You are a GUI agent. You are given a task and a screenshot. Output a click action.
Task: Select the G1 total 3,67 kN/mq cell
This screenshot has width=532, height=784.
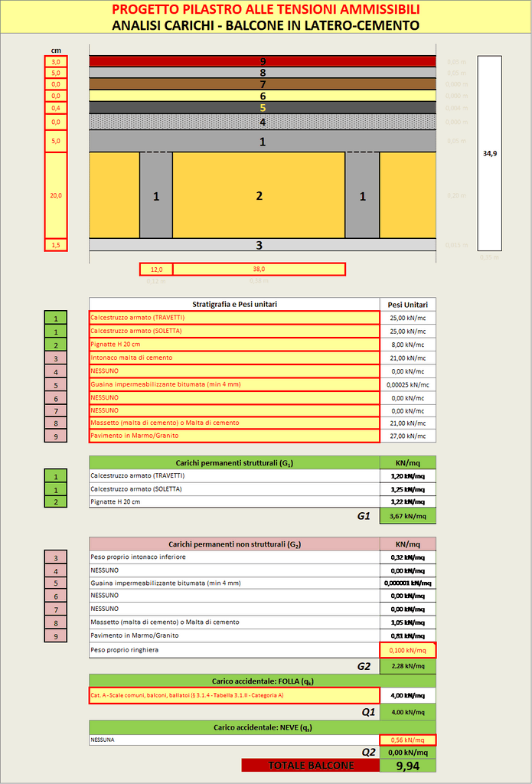pyautogui.click(x=408, y=517)
